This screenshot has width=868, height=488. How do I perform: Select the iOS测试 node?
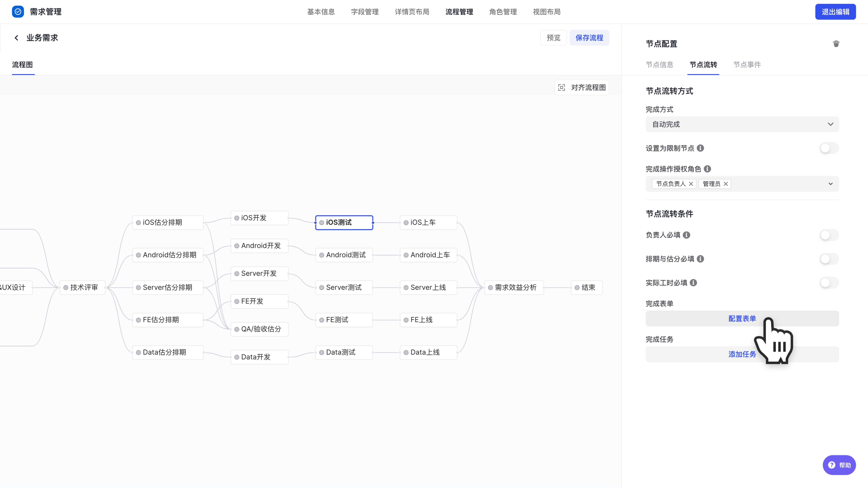(x=344, y=223)
